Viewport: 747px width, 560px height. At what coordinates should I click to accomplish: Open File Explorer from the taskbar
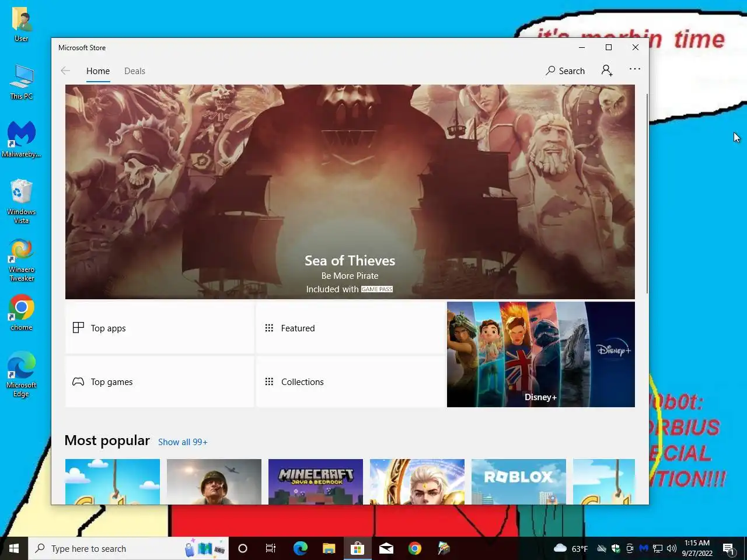[x=329, y=548]
